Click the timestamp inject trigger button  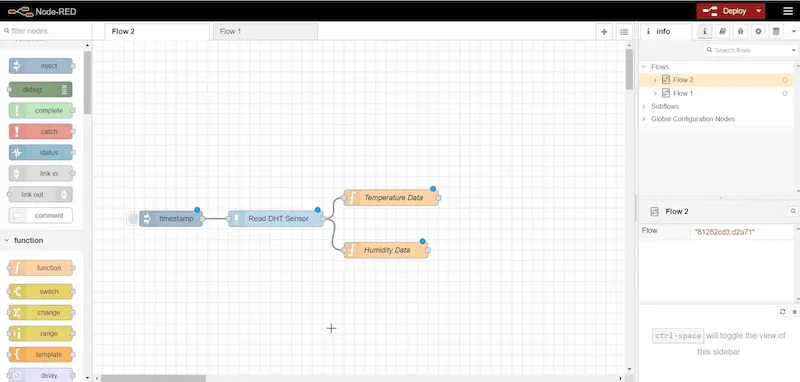coord(133,219)
